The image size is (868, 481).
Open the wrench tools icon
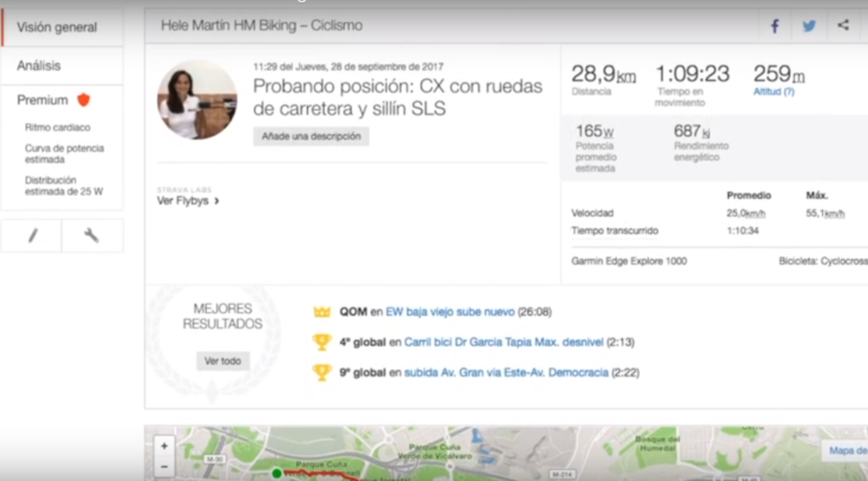click(92, 235)
